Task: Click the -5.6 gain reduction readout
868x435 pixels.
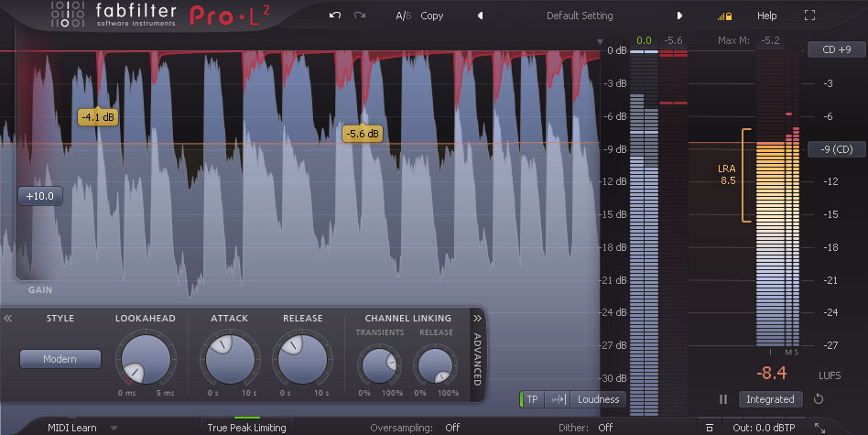Action: coord(673,40)
